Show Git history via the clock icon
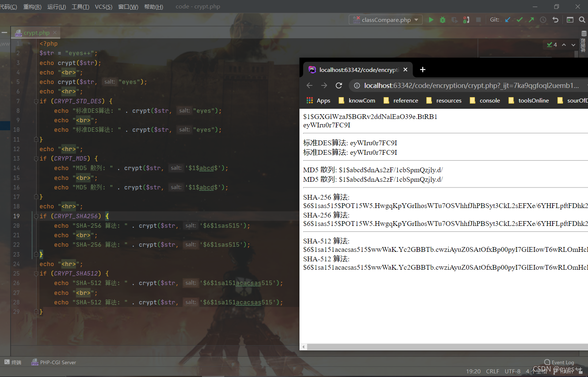 tap(543, 20)
